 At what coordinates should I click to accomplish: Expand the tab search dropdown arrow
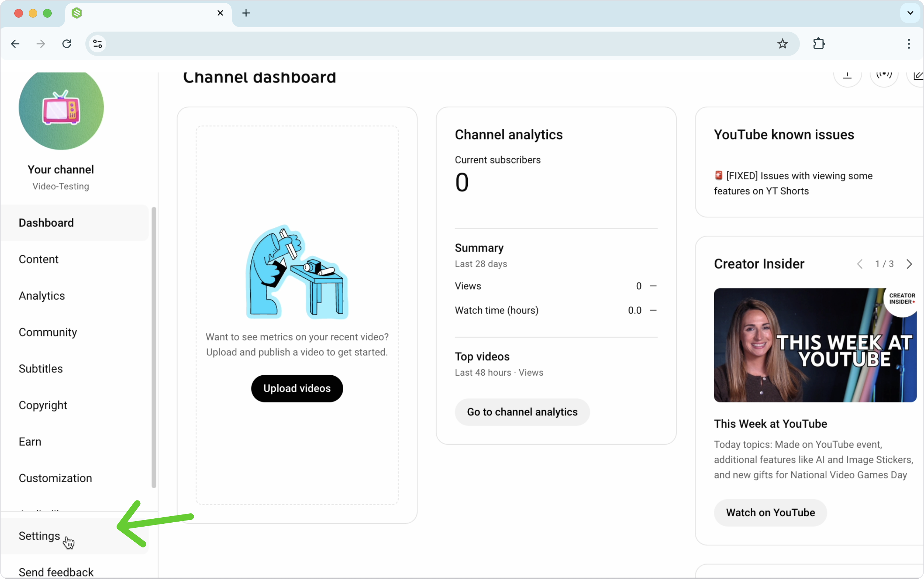point(910,13)
